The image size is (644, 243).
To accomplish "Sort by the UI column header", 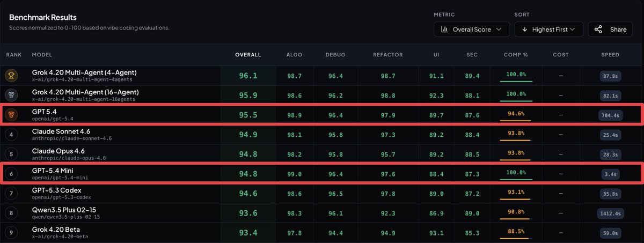I will [x=436, y=55].
